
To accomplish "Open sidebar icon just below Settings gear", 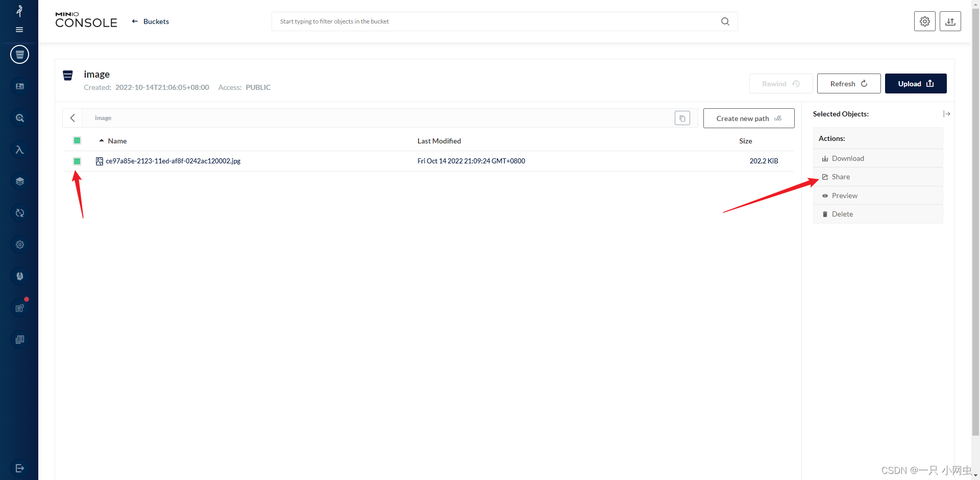I will [x=19, y=276].
